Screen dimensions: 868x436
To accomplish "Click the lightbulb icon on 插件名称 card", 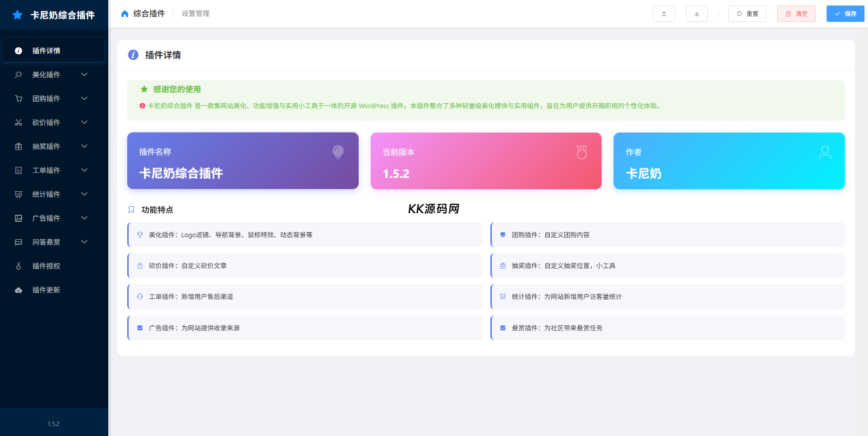I will pyautogui.click(x=338, y=152).
